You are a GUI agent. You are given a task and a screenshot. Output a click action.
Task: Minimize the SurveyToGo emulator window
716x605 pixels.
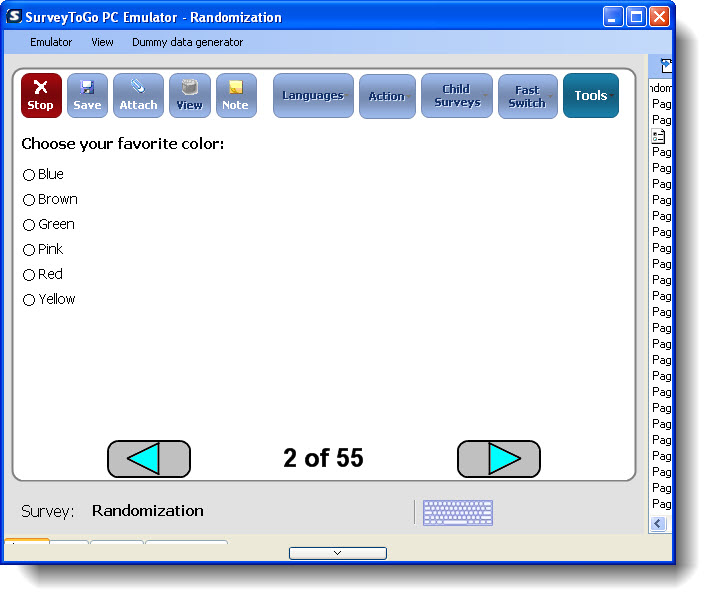click(612, 17)
